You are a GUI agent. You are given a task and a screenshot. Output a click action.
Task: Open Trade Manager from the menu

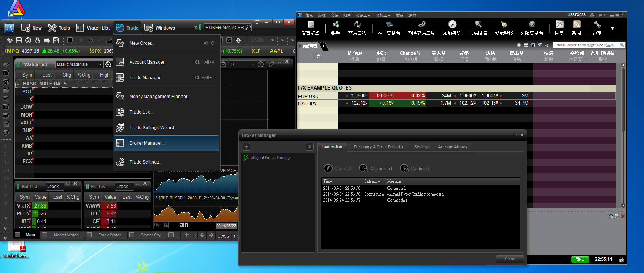click(x=166, y=78)
